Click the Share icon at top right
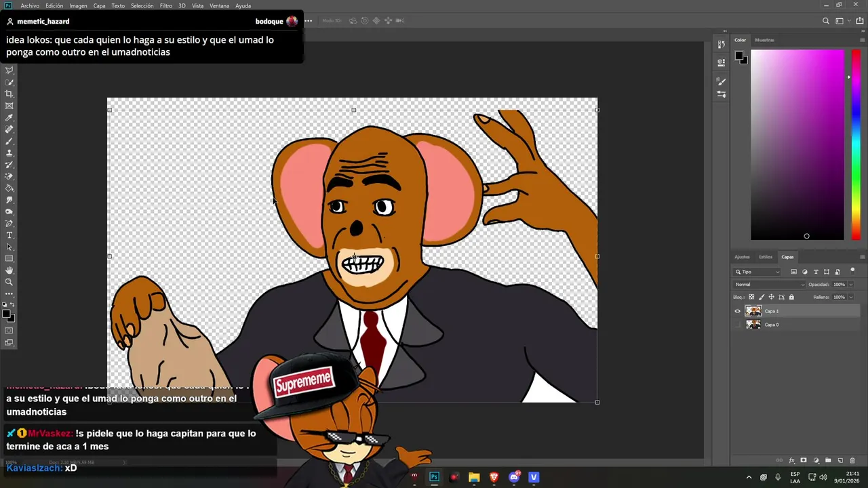The image size is (868, 488). [860, 21]
